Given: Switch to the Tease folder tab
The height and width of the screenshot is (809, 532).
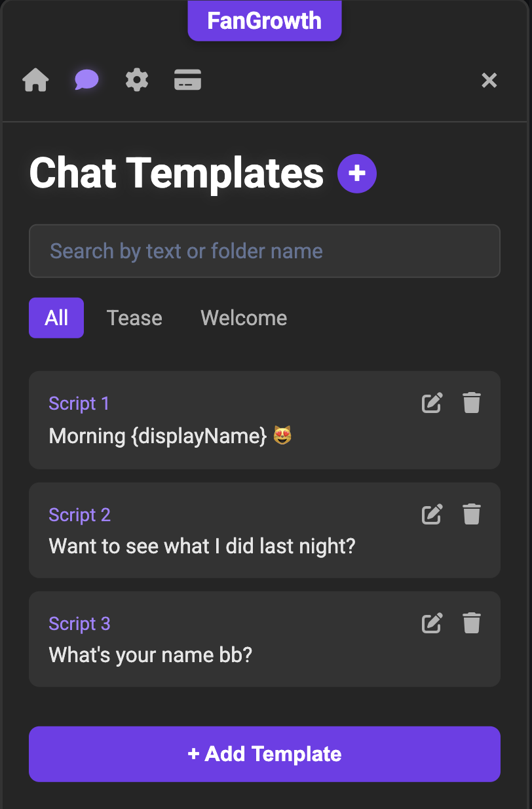Looking at the screenshot, I should click(134, 318).
